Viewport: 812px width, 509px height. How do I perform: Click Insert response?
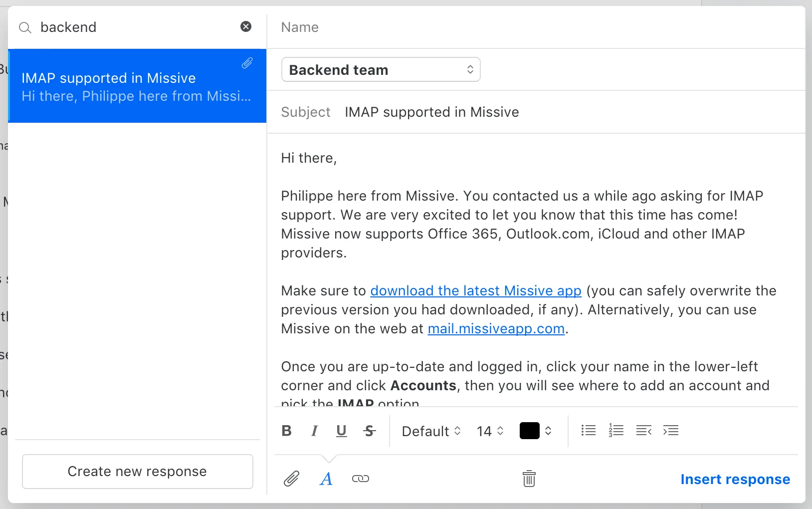[x=735, y=479]
